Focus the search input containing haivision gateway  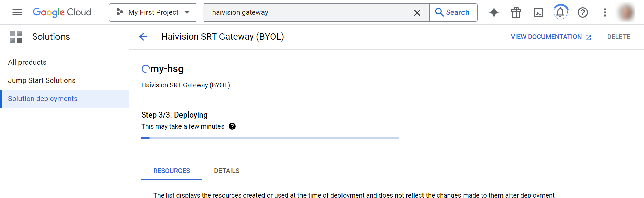pos(309,12)
